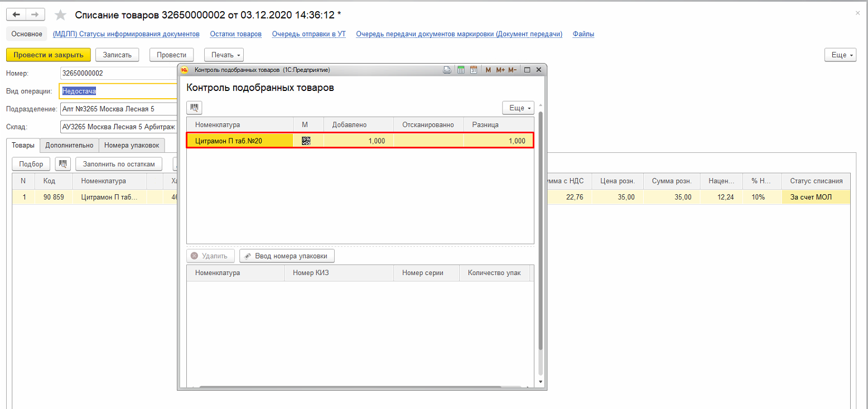Expand the Еще dropdown in the dialog

(x=518, y=108)
